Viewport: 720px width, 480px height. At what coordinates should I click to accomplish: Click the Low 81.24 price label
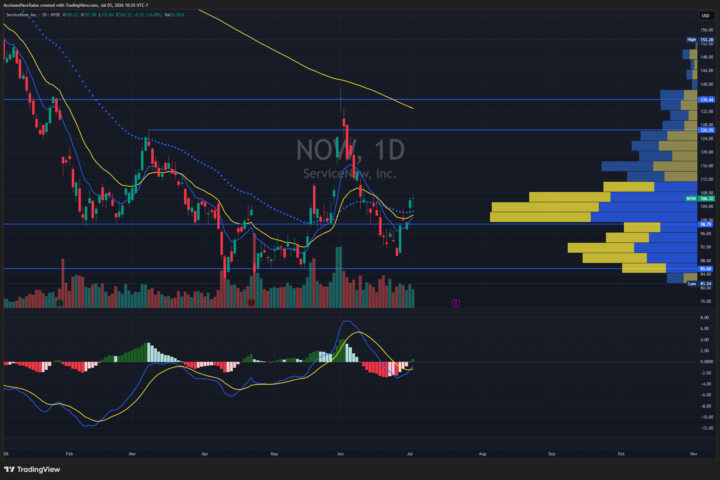(x=700, y=284)
